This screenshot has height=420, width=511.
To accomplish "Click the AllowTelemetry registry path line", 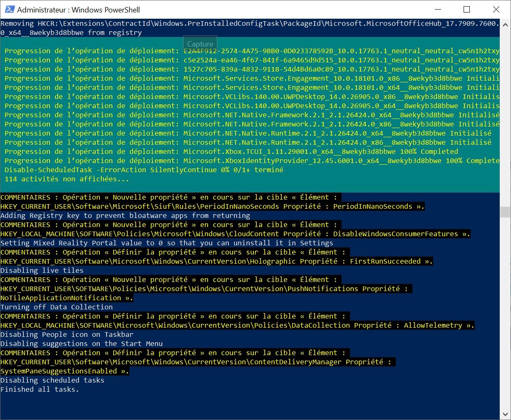I will click(238, 325).
